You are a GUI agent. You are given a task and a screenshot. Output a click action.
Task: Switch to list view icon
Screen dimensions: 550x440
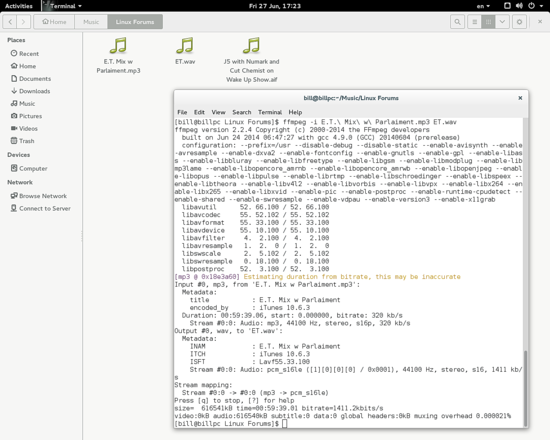[x=474, y=22]
